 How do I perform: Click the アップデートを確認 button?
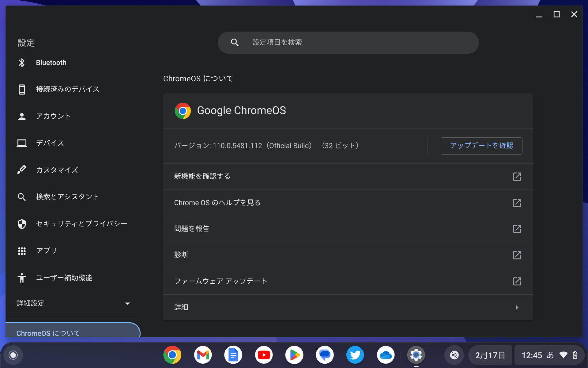[x=481, y=146]
